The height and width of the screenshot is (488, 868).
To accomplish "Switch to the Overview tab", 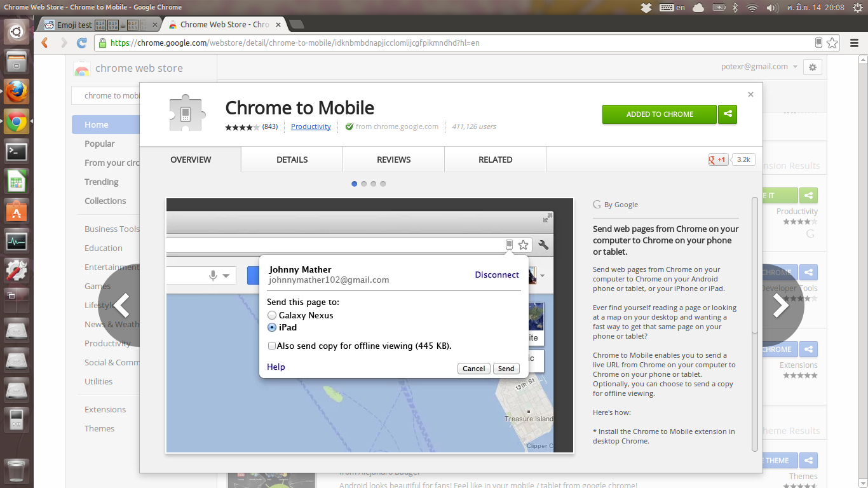I will [191, 159].
